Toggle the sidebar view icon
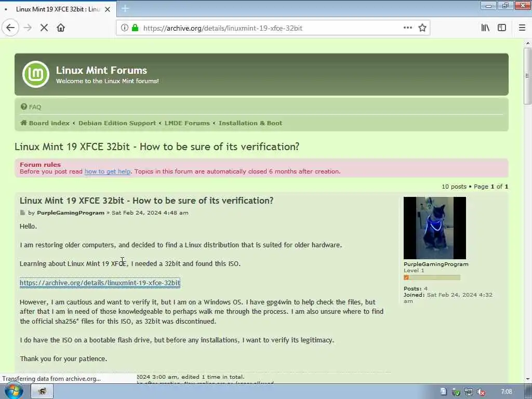 [502, 28]
